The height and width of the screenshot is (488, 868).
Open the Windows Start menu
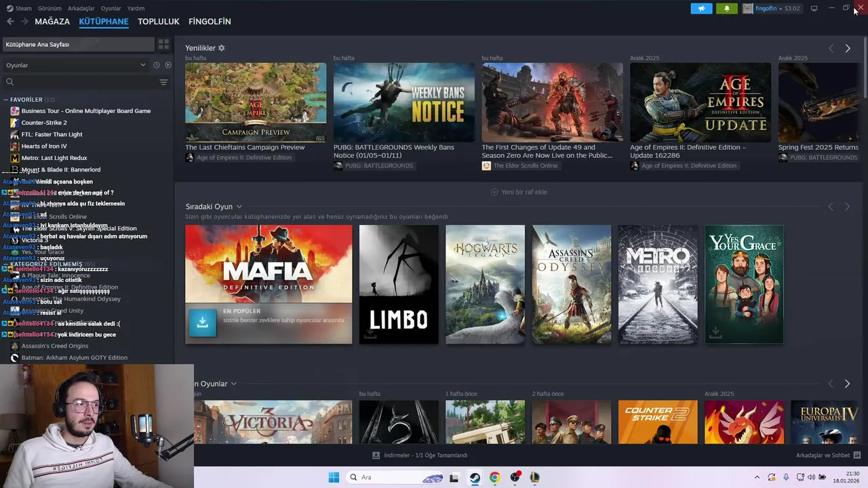click(x=334, y=477)
